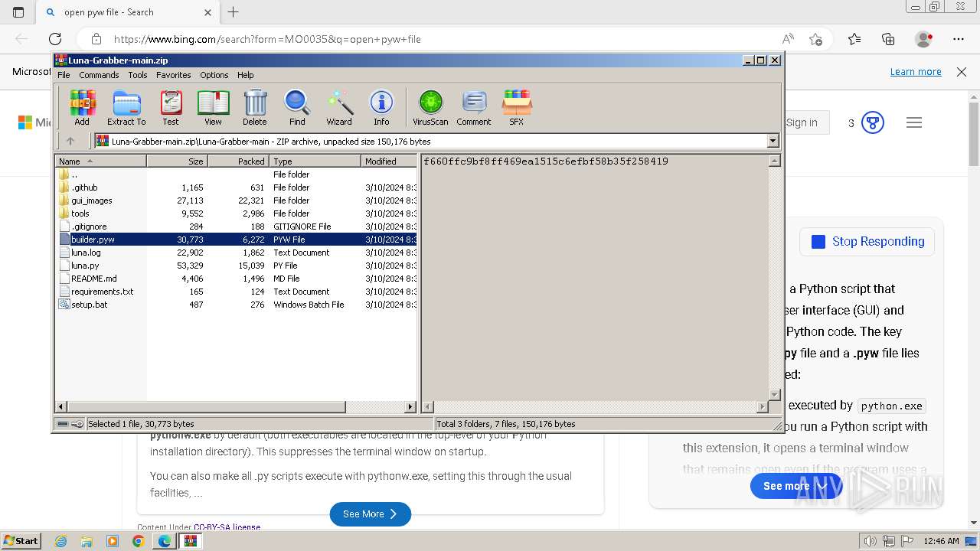
Task: Sort files by Packed column
Action: [238, 161]
